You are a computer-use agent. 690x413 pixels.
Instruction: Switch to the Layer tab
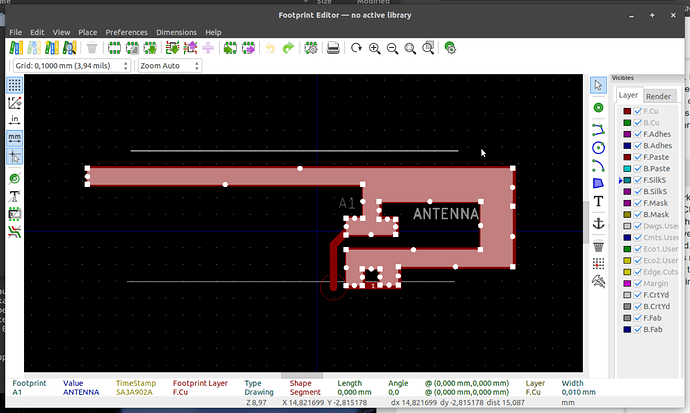click(x=628, y=95)
